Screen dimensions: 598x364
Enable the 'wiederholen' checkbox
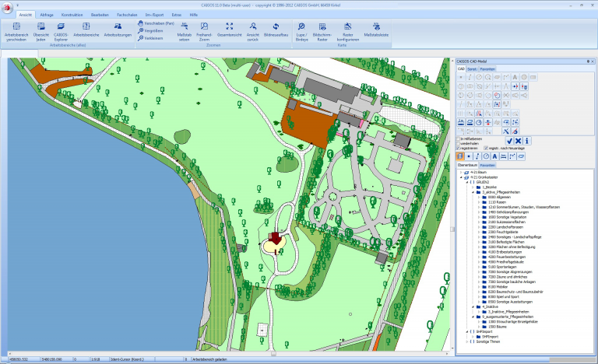pos(459,143)
